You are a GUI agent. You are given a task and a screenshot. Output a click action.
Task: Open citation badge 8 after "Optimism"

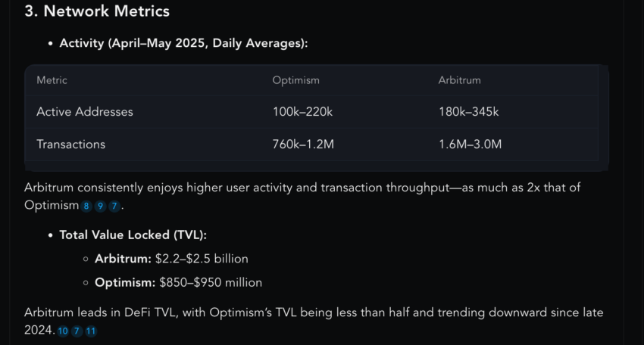point(86,206)
